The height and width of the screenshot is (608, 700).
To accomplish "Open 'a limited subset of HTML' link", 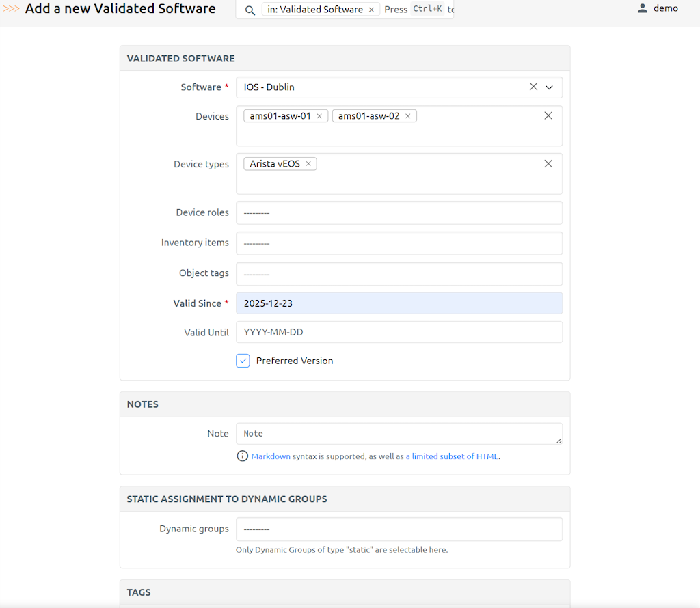I will (452, 456).
